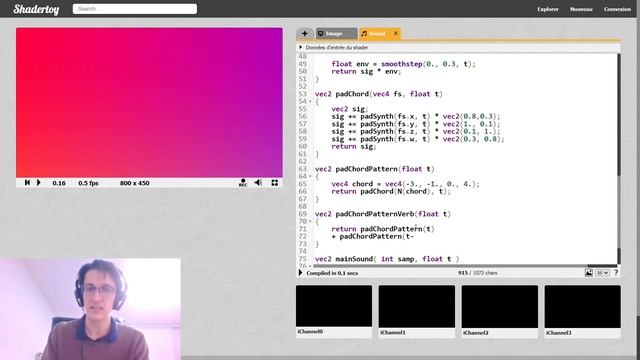This screenshot has height=360, width=640.
Task: Rewind shader time to start
Action: [x=27, y=182]
